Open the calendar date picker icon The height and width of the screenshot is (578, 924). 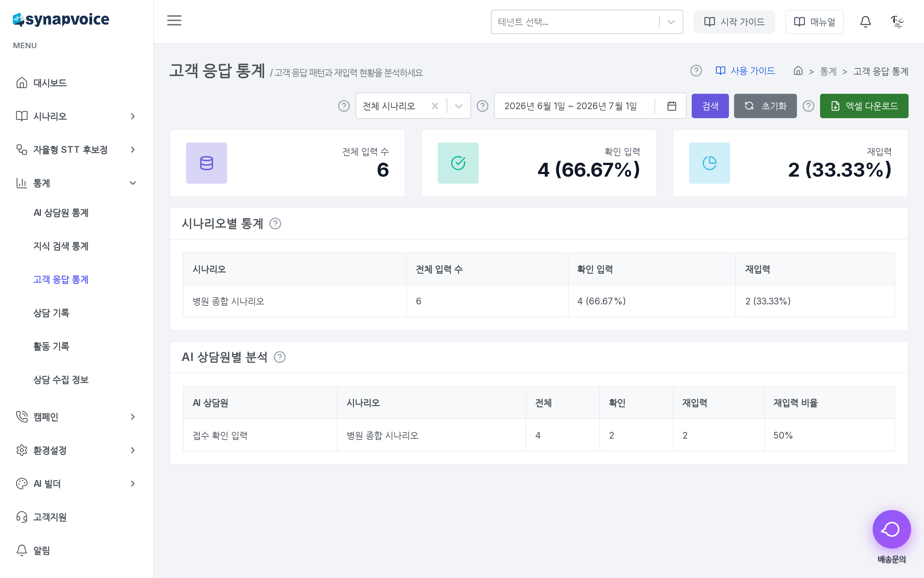(672, 106)
